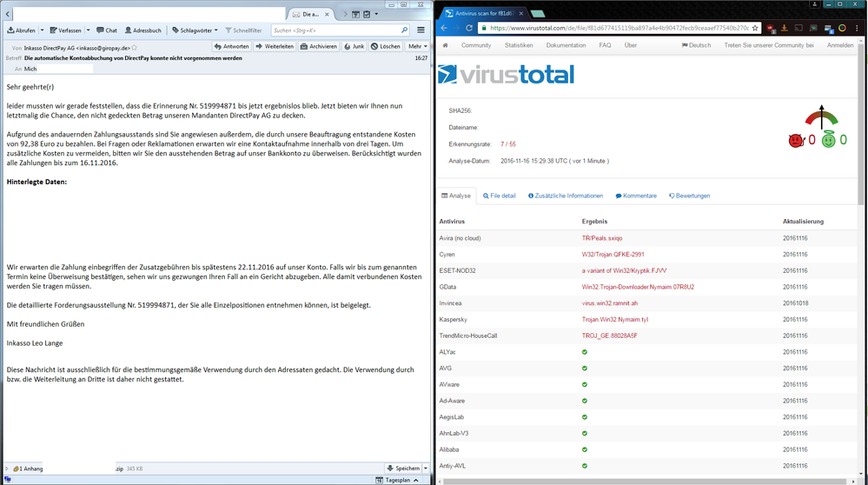The height and width of the screenshot is (485, 868).
Task: Switch to the Analyse tab
Action: [x=456, y=196]
